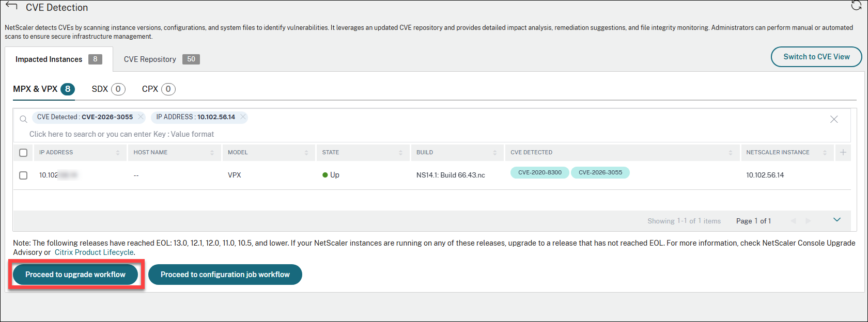The height and width of the screenshot is (322, 868).
Task: Sort the table by HOST NAME
Action: point(212,153)
